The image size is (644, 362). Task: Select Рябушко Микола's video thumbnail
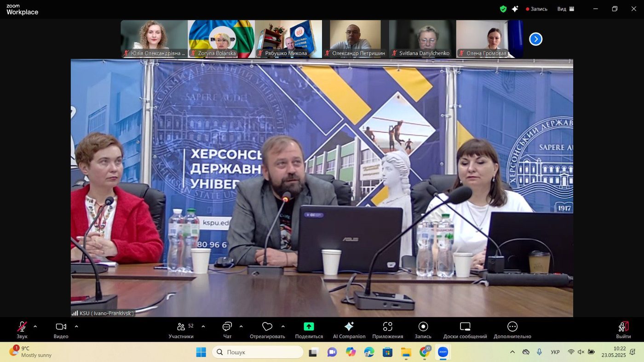click(x=288, y=39)
